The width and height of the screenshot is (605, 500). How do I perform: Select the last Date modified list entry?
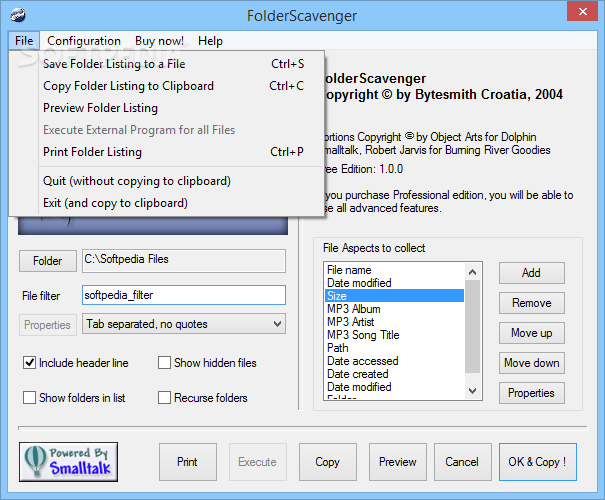(394, 387)
